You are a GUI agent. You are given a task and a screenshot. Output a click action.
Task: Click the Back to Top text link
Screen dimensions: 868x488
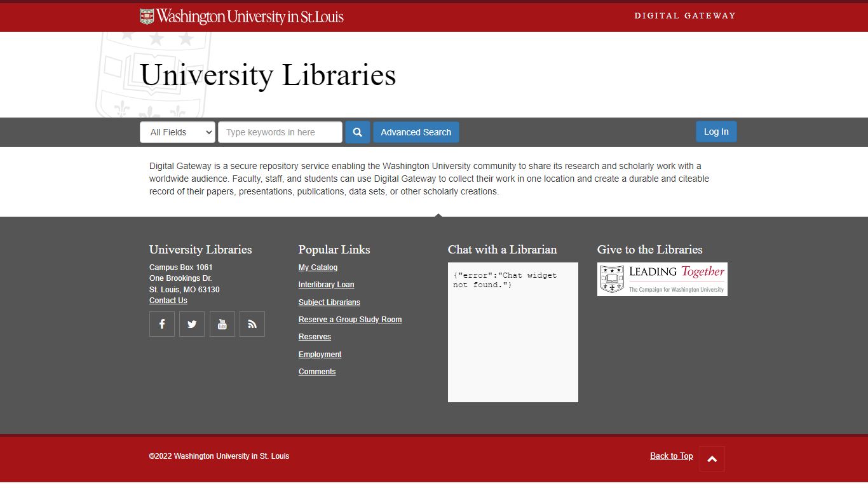click(x=672, y=456)
